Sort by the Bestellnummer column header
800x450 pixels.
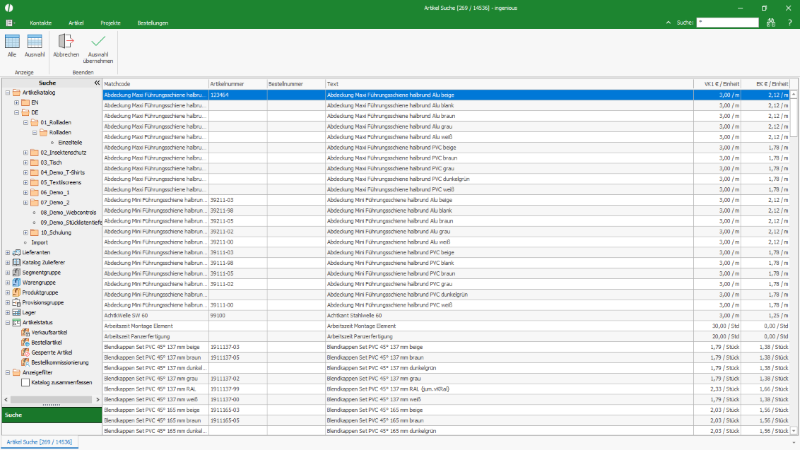[296, 84]
